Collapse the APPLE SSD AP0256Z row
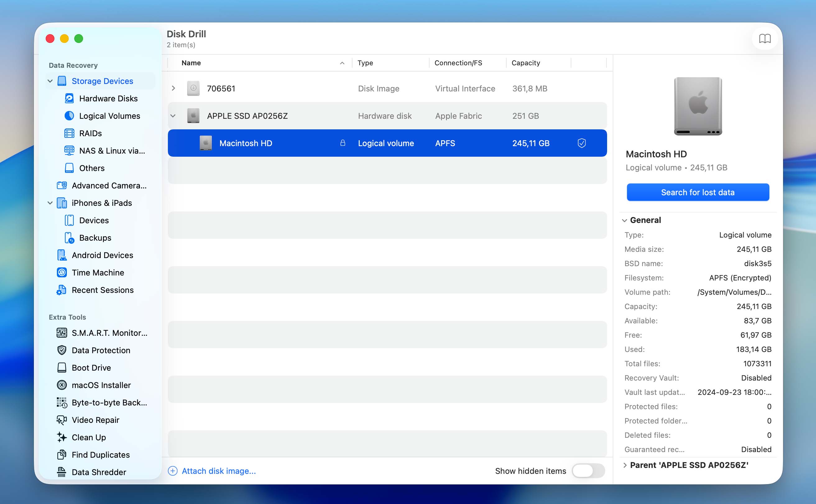This screenshot has height=504, width=816. coord(173,116)
